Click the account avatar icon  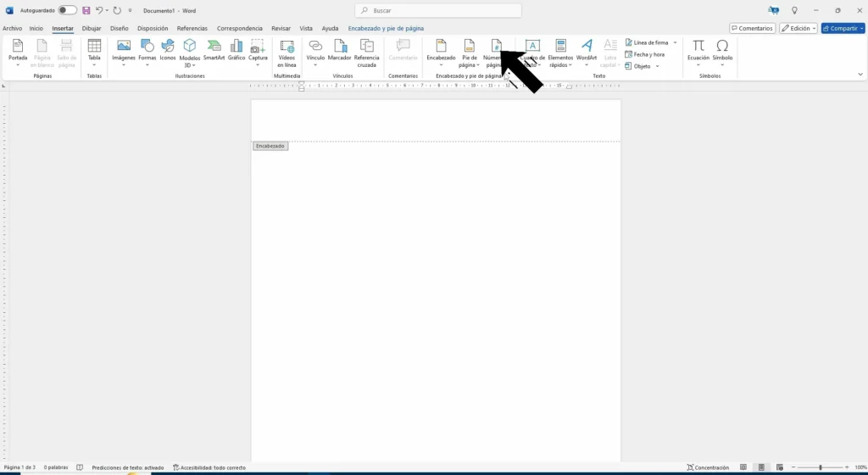pyautogui.click(x=773, y=10)
